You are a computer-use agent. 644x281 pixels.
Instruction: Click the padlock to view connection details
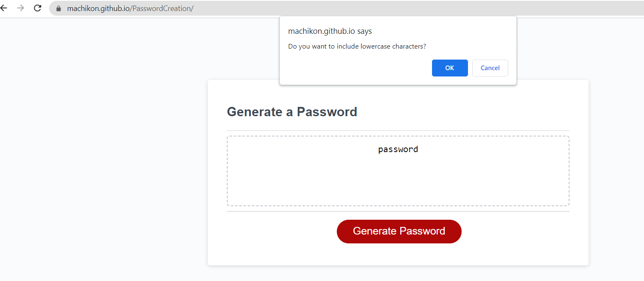tap(57, 8)
